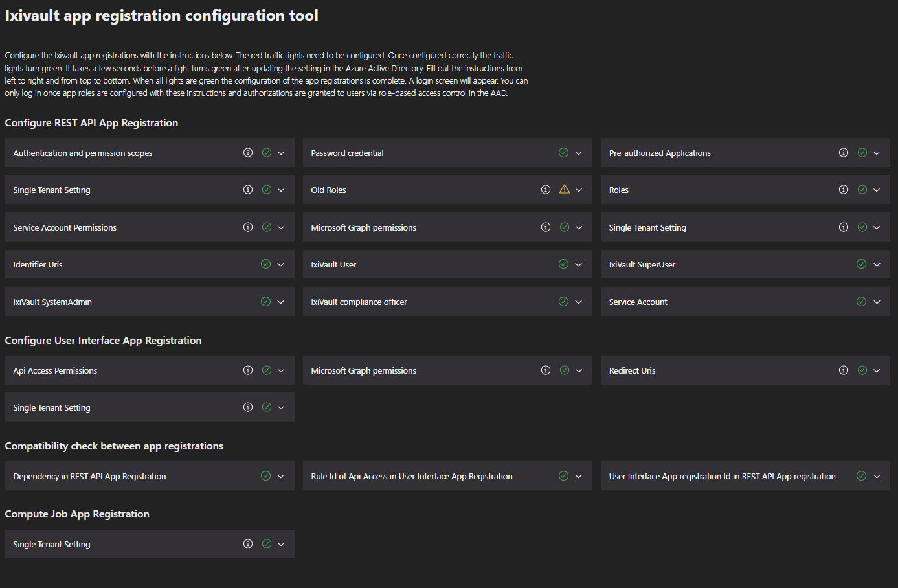Click the Configure User Interface App Registration heading
This screenshot has height=588, width=898.
coord(104,341)
